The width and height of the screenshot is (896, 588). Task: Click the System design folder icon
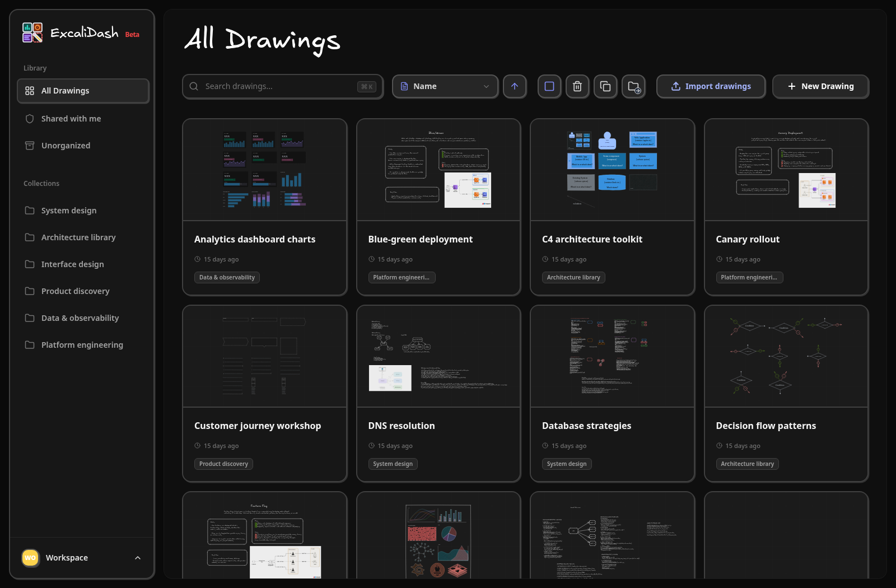click(30, 211)
